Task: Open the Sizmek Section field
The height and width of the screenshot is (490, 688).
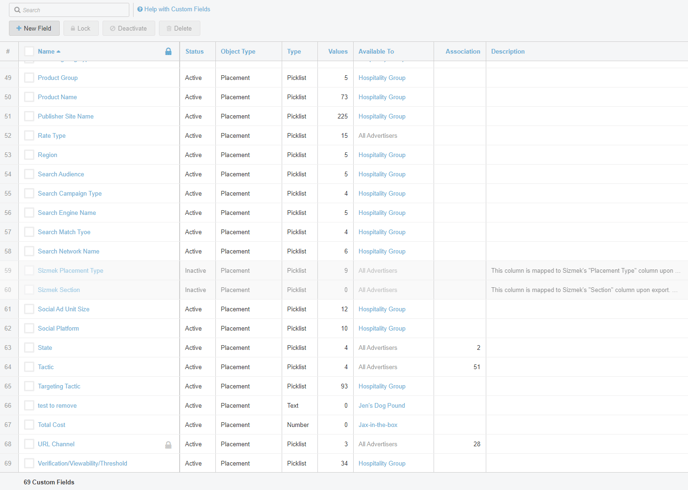Action: [59, 290]
